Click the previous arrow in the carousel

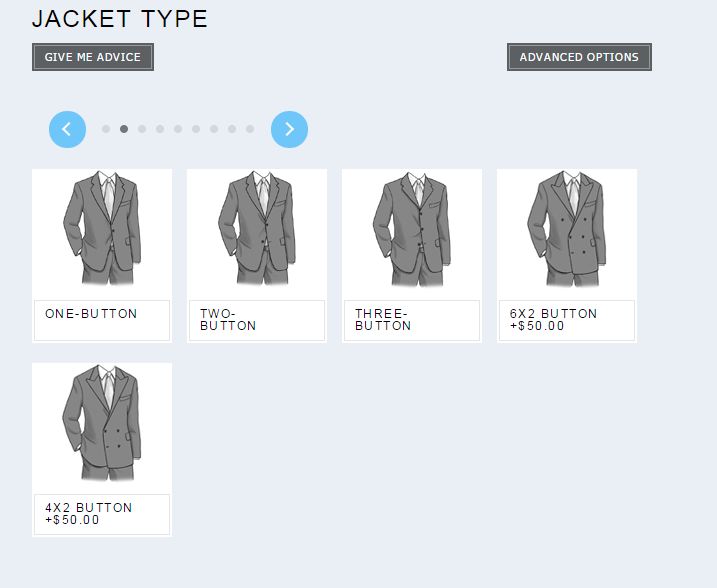click(x=67, y=129)
